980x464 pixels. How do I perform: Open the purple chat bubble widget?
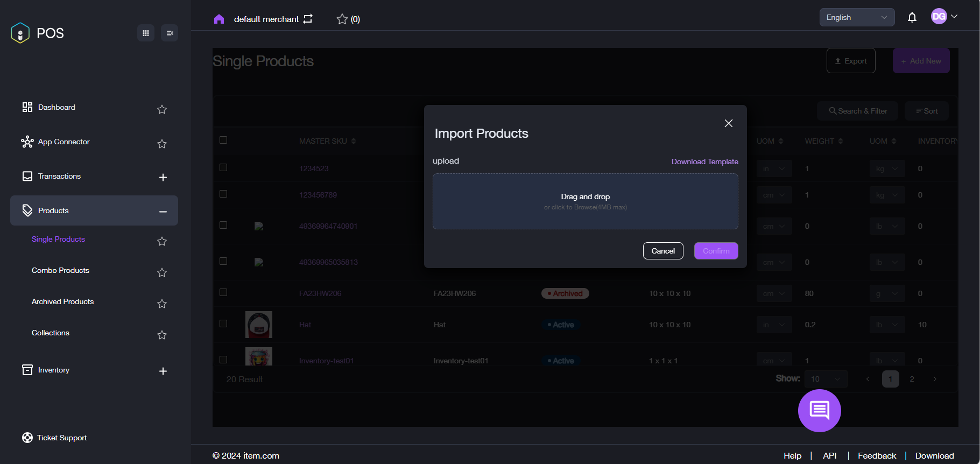coord(819,411)
